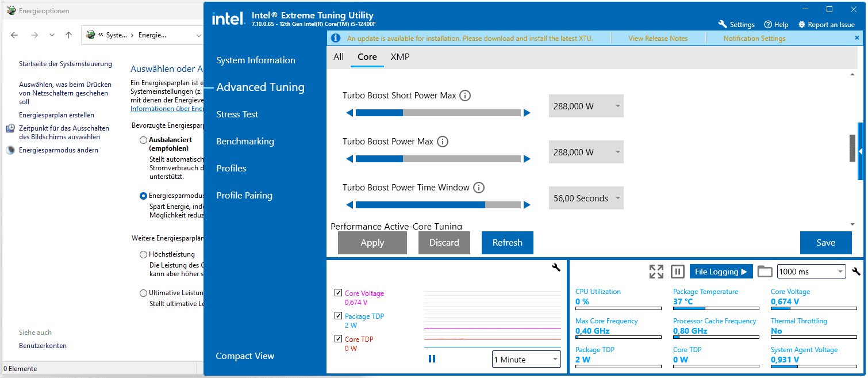Go back in the Energieoptionen window
868x378 pixels.
coord(14,35)
